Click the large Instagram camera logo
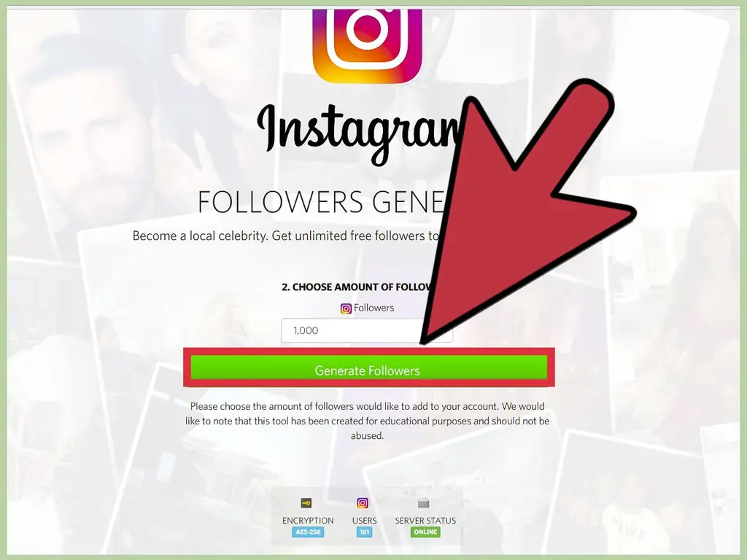This screenshot has width=747, height=560. [x=368, y=44]
